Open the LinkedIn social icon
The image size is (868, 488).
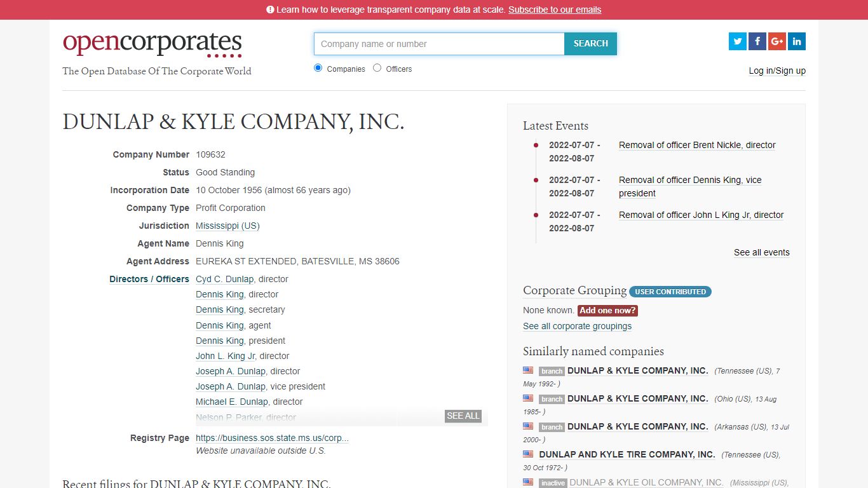coord(797,41)
